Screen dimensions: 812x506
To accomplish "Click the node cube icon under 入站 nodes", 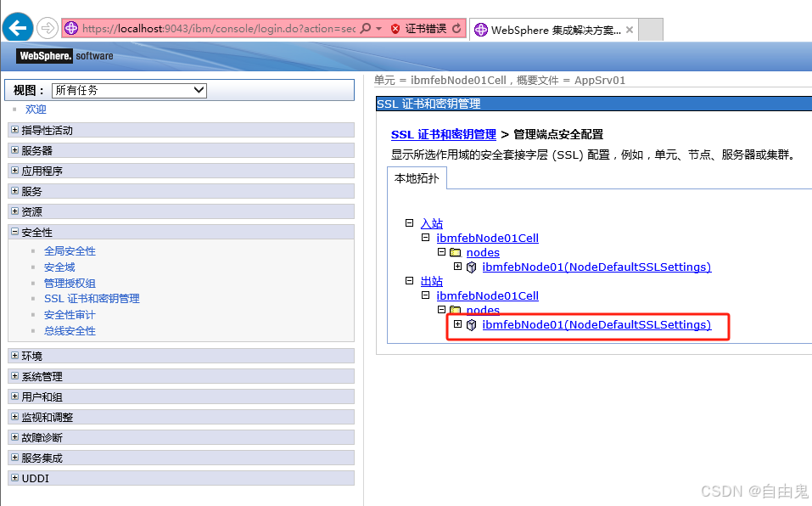I will pyautogui.click(x=471, y=267).
